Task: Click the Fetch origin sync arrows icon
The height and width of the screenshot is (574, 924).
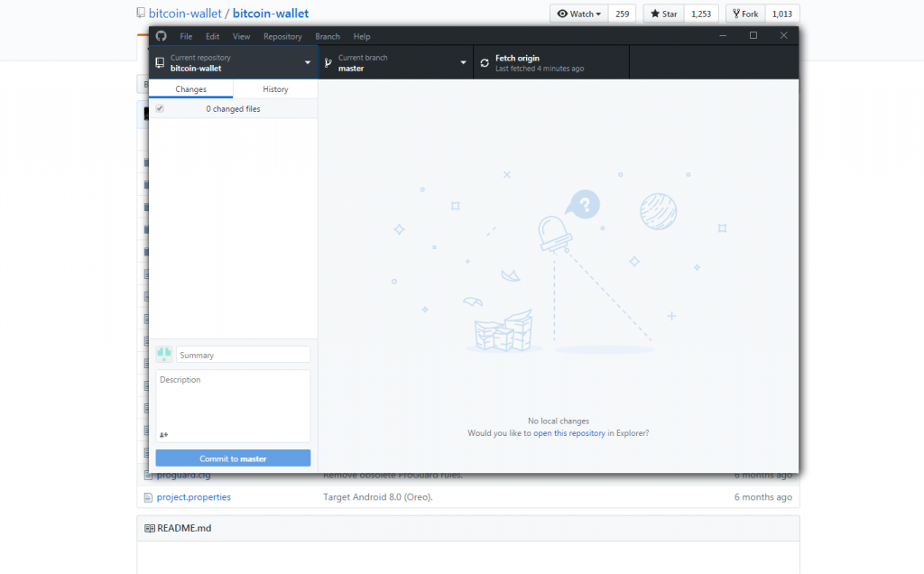Action: pos(485,63)
